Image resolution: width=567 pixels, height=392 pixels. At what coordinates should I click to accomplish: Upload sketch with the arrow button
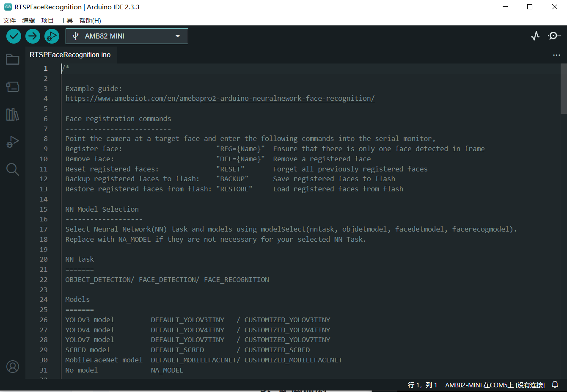(x=33, y=36)
